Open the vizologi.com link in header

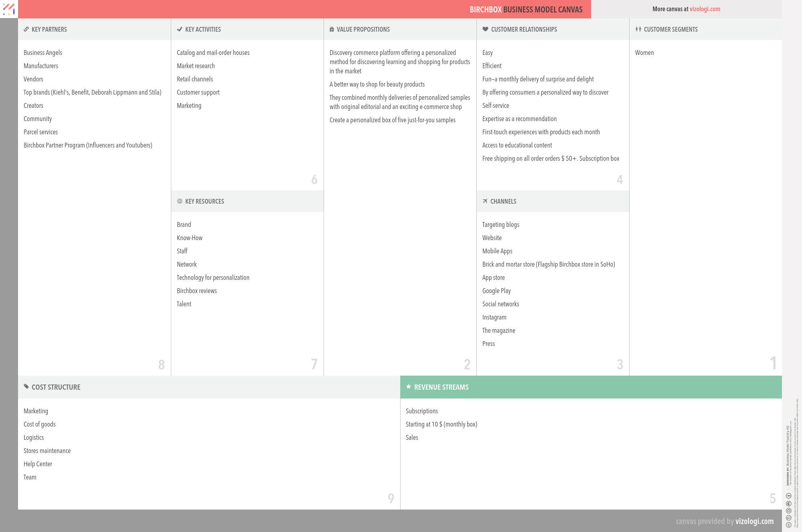click(x=705, y=9)
